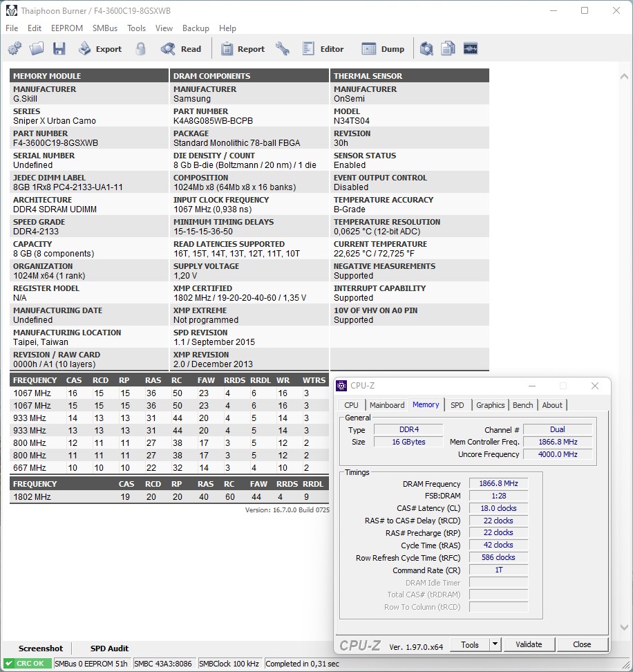Viewport: 633px width, 672px height.
Task: Click the Command Rate '1T' field
Action: pos(498,570)
